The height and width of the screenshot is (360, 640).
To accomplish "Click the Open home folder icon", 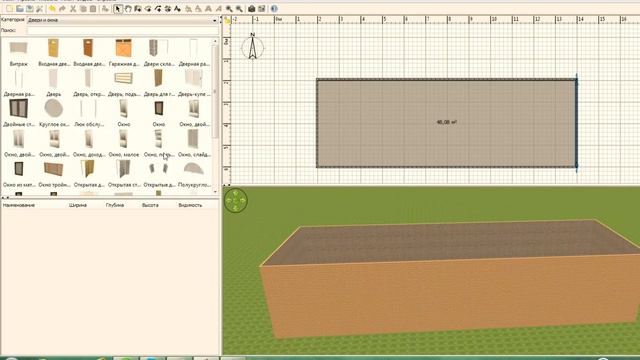I will pos(20,9).
